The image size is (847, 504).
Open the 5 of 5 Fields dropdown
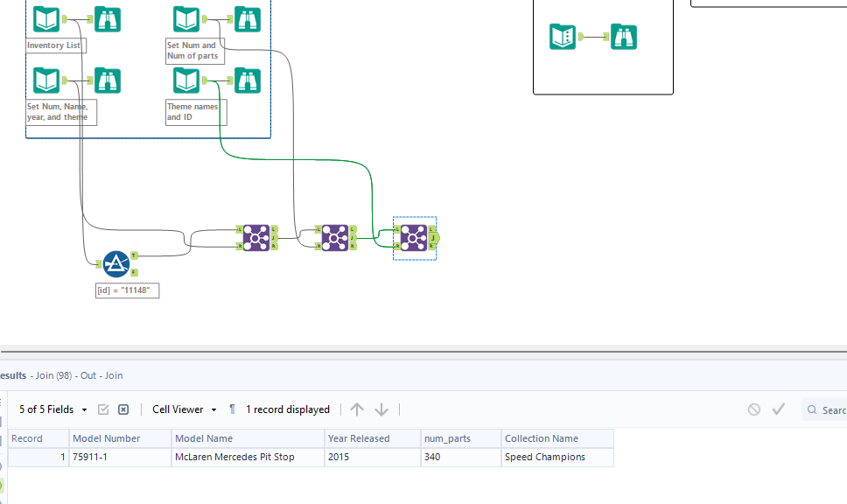tap(52, 409)
